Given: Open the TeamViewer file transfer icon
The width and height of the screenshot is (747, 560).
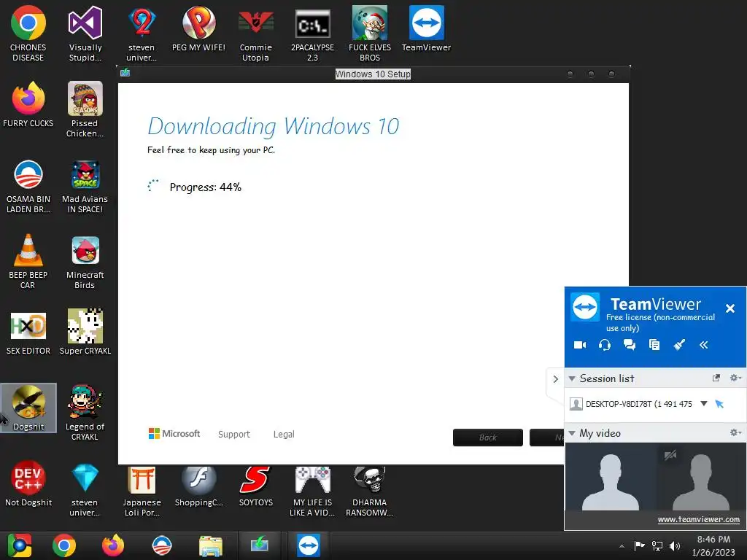Looking at the screenshot, I should pyautogui.click(x=654, y=345).
